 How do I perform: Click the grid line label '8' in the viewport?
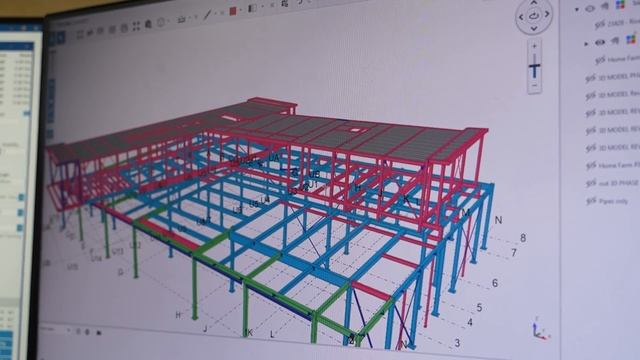tap(523, 238)
